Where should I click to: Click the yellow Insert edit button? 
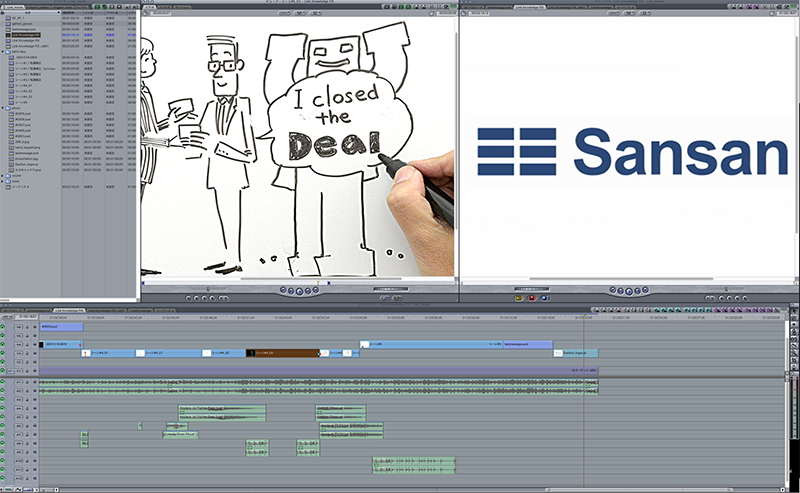[519, 298]
